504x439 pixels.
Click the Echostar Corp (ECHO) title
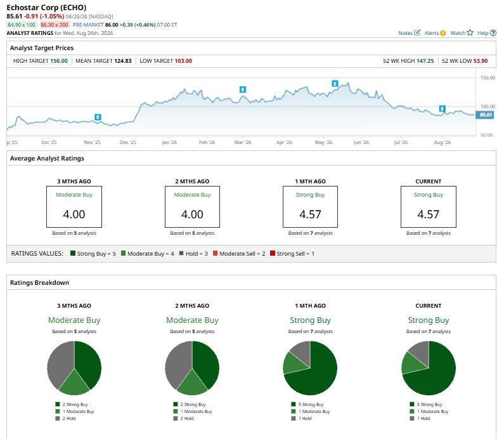tap(46, 8)
